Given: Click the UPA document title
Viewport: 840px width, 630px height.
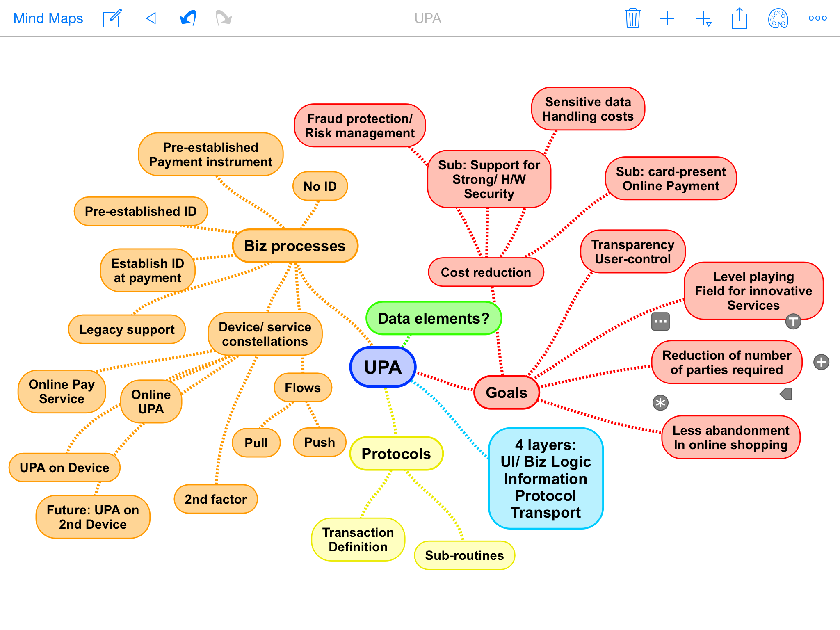Looking at the screenshot, I should point(427,18).
